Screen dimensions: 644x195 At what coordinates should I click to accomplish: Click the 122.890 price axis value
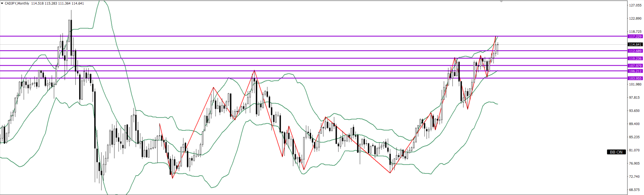coord(635,18)
